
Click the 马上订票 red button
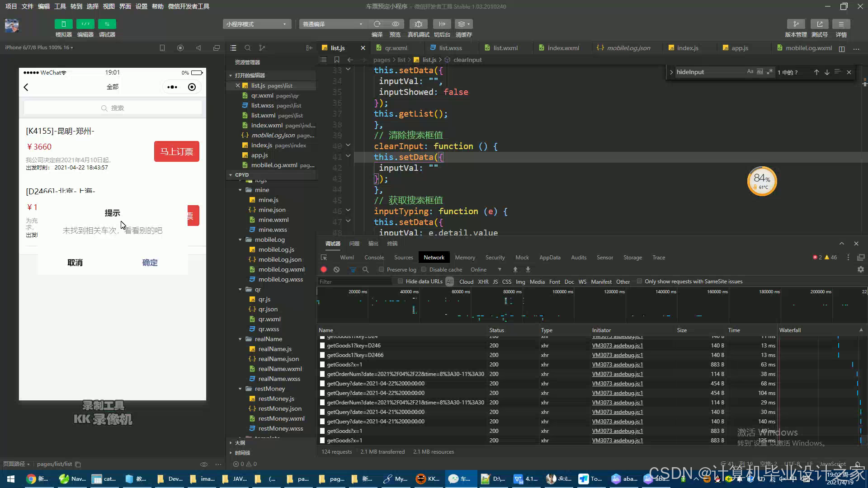(176, 151)
